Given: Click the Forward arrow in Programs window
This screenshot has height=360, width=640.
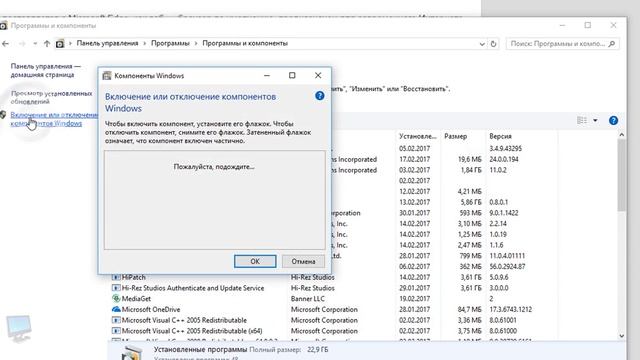Looking at the screenshot, I should (22, 43).
